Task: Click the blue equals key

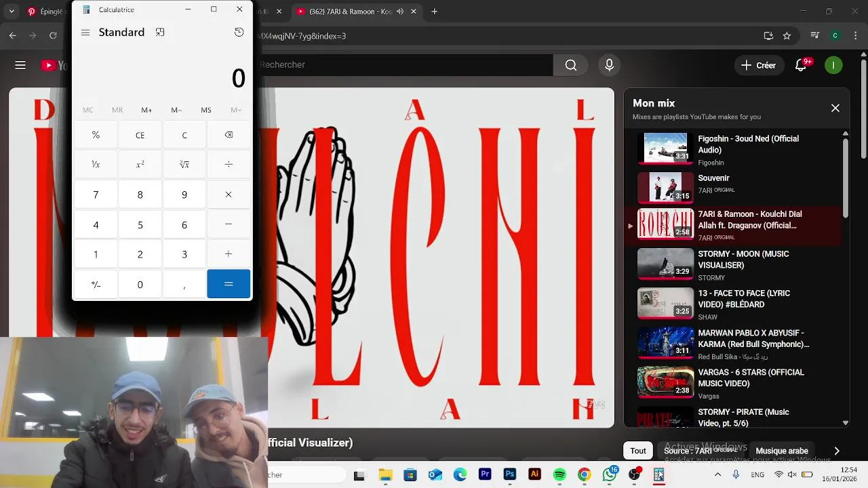Action: pos(229,284)
